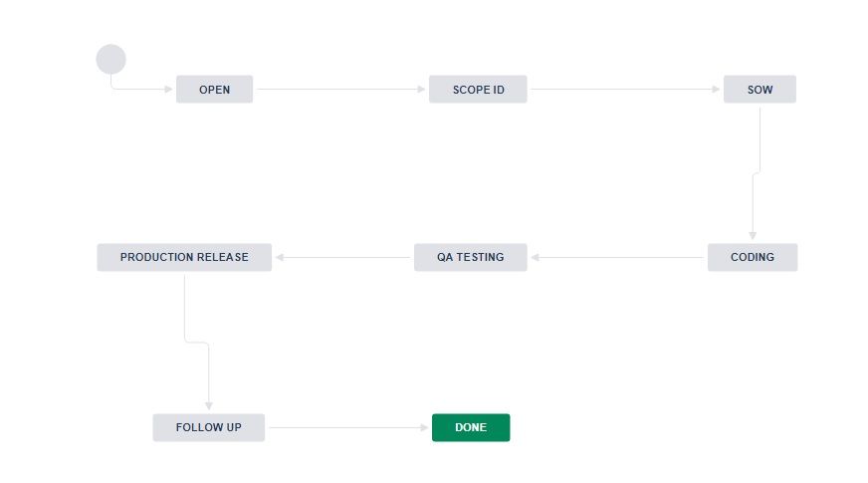The image size is (868, 483).
Task: Select the SCOPE ID status node
Action: pos(478,90)
